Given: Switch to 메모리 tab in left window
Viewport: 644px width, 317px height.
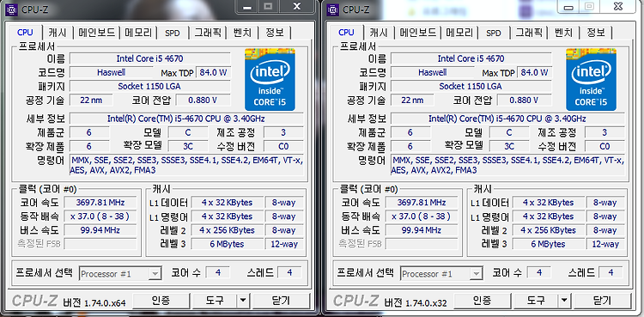Looking at the screenshot, I should 139,33.
